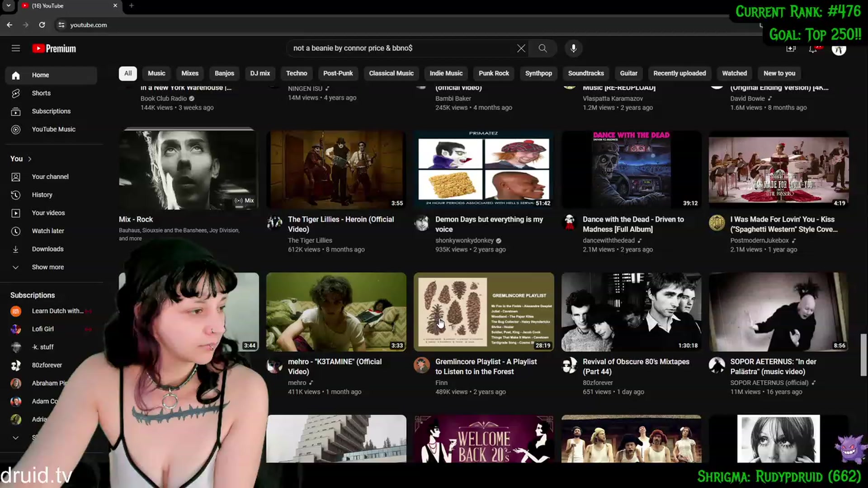The width and height of the screenshot is (868, 488).
Task: Open Dance with the Dead video title
Action: [633, 224]
